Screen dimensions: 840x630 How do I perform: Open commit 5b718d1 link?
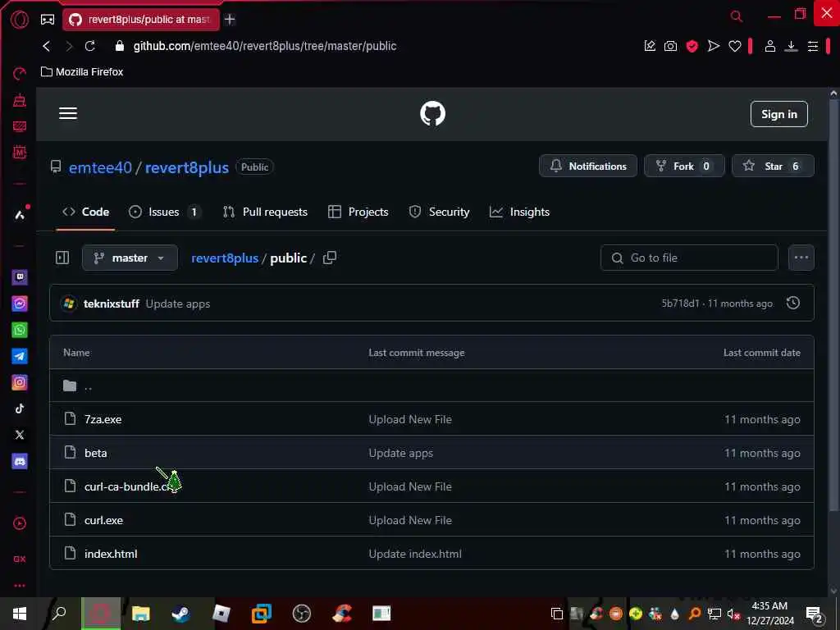(680, 304)
